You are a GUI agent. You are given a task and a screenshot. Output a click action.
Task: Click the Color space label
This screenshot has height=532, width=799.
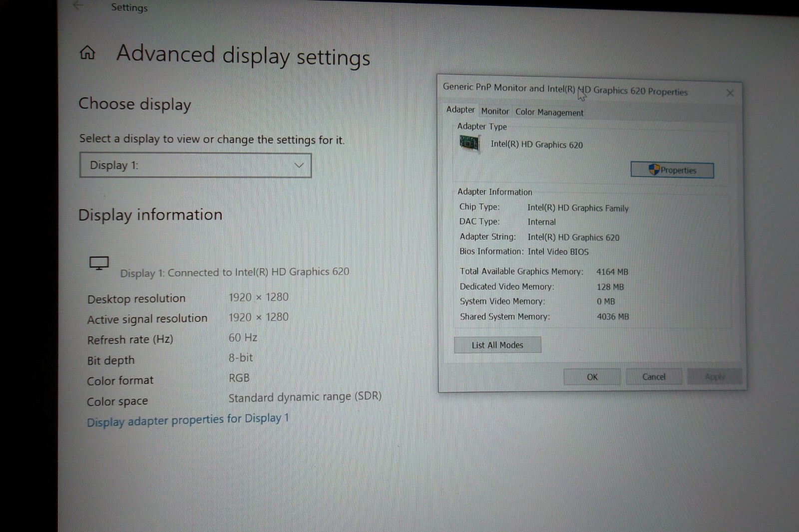tap(117, 401)
